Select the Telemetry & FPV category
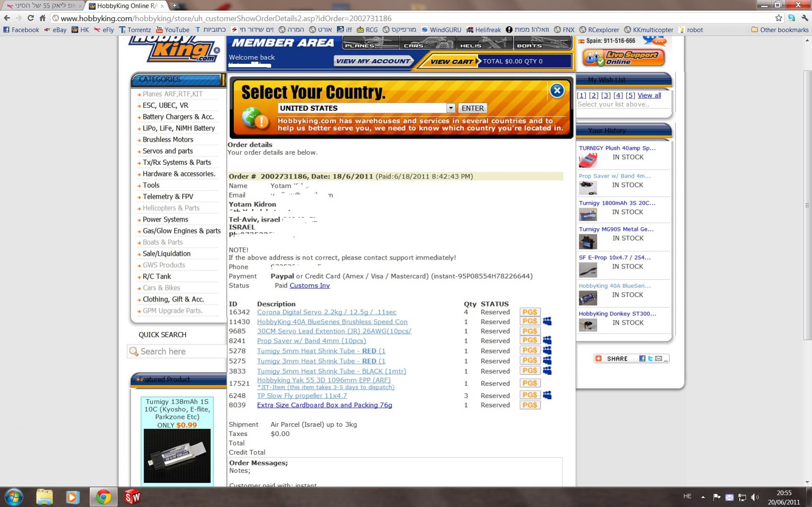This screenshot has height=507, width=812. (168, 197)
